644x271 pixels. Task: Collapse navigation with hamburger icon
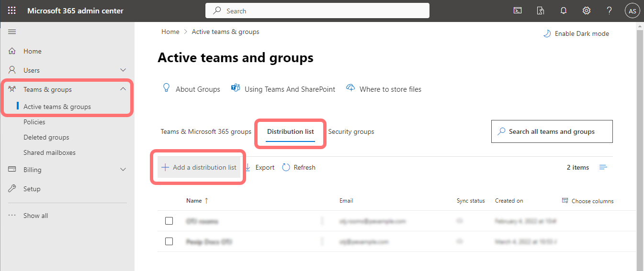coord(12,32)
